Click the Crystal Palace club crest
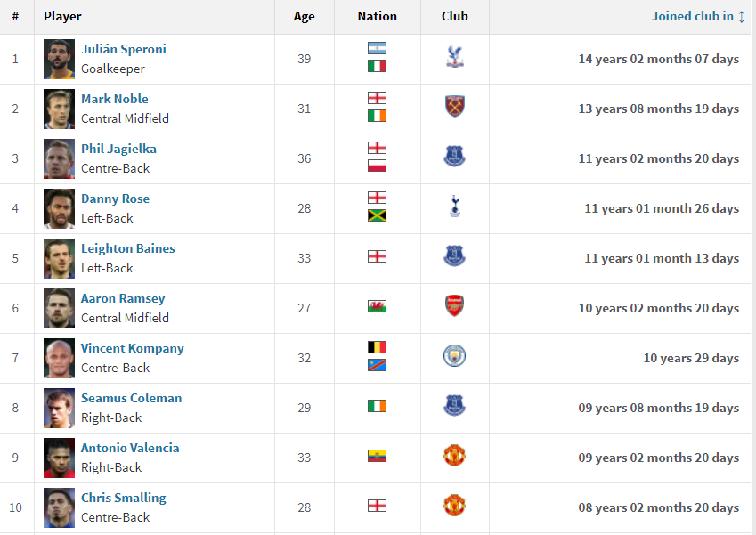Viewport: 756px width, 535px height. 455,57
